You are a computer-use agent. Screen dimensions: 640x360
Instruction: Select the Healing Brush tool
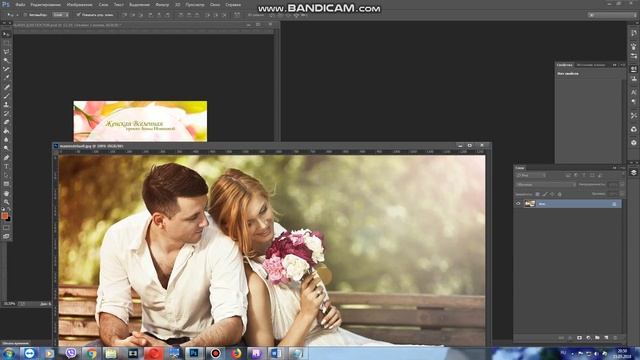point(6,87)
